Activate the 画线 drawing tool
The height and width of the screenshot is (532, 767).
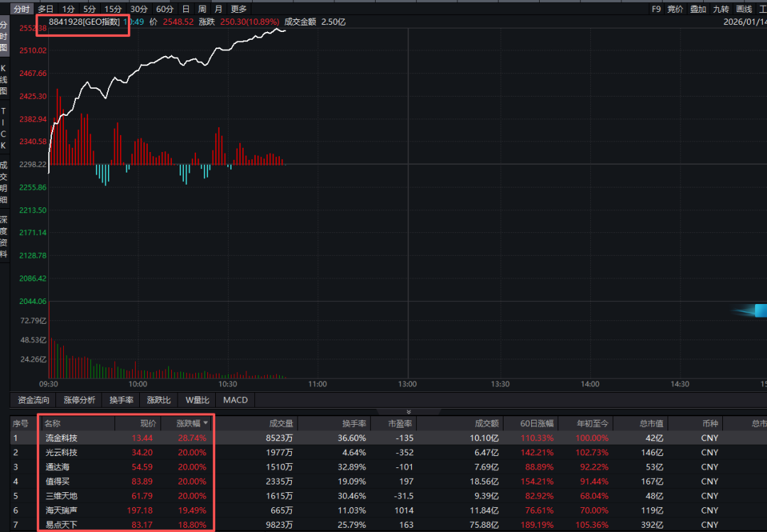[x=744, y=9]
